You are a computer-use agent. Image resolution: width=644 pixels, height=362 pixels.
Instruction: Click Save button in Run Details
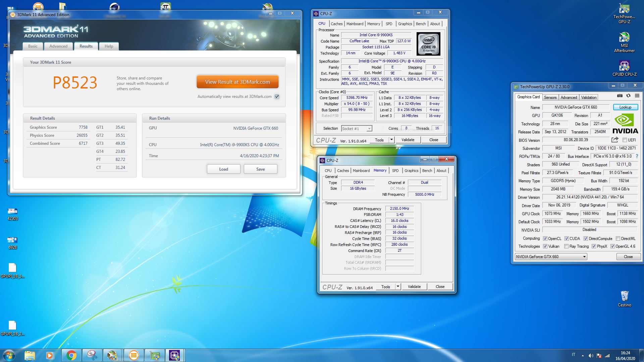click(261, 169)
